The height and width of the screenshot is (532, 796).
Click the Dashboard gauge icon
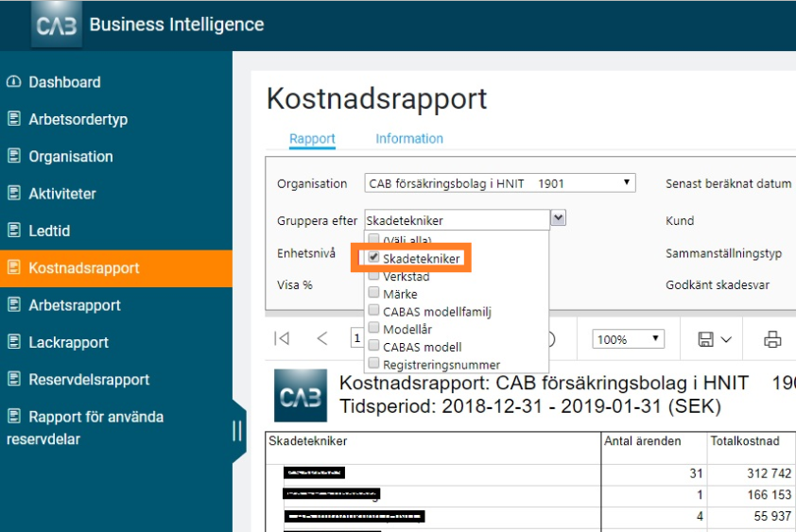pos(13,81)
